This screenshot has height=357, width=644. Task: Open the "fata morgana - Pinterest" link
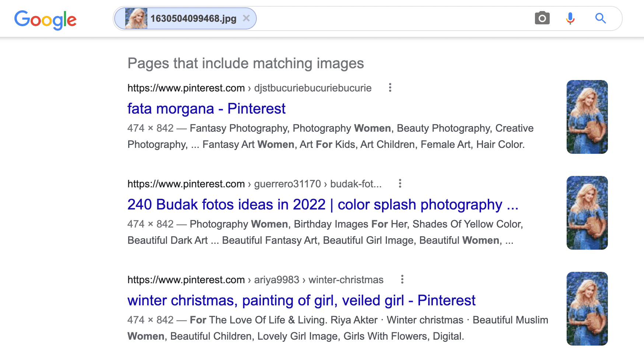click(x=206, y=108)
